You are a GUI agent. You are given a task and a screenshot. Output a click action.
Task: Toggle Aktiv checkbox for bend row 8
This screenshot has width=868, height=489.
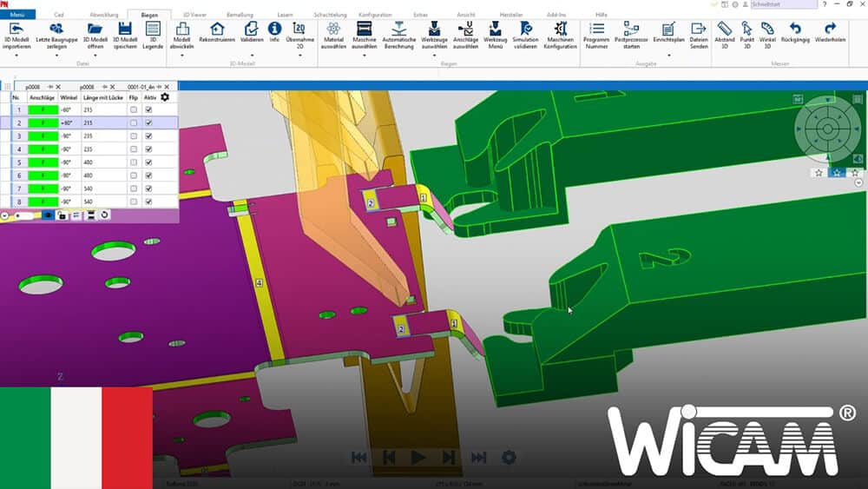pos(149,202)
